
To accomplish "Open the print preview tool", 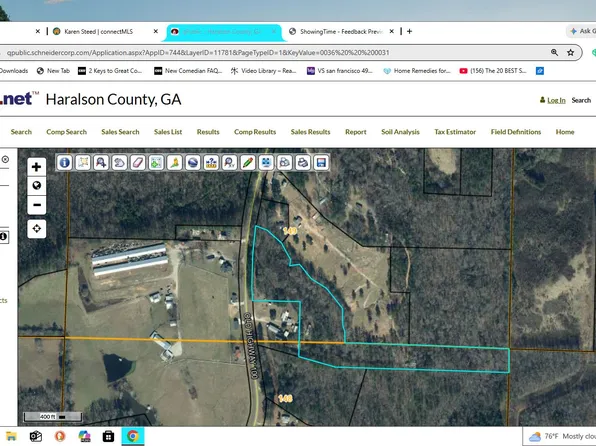I will 284,163.
